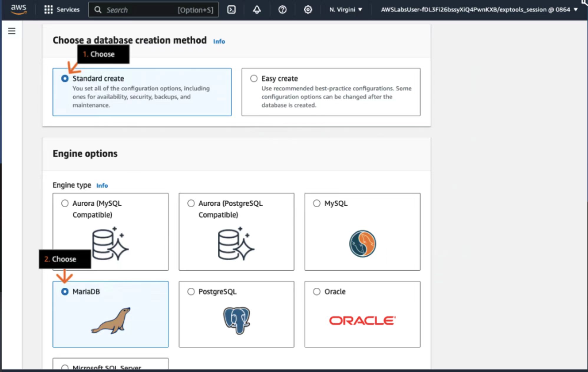Click the Engine options heading

[85, 154]
